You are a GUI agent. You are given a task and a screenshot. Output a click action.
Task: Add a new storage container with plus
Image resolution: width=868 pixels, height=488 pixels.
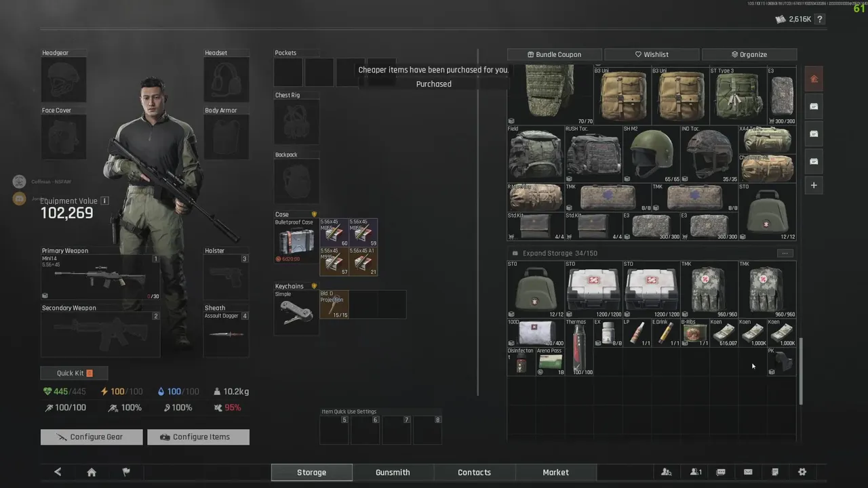[x=814, y=185]
